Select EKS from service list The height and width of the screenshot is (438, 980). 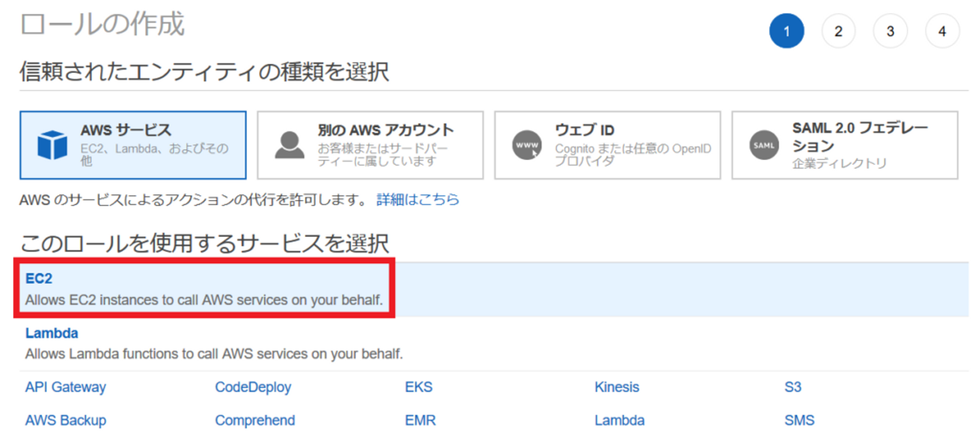419,387
